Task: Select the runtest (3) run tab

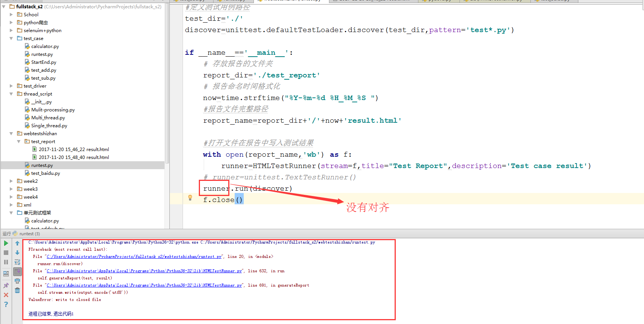Action: pos(26,234)
